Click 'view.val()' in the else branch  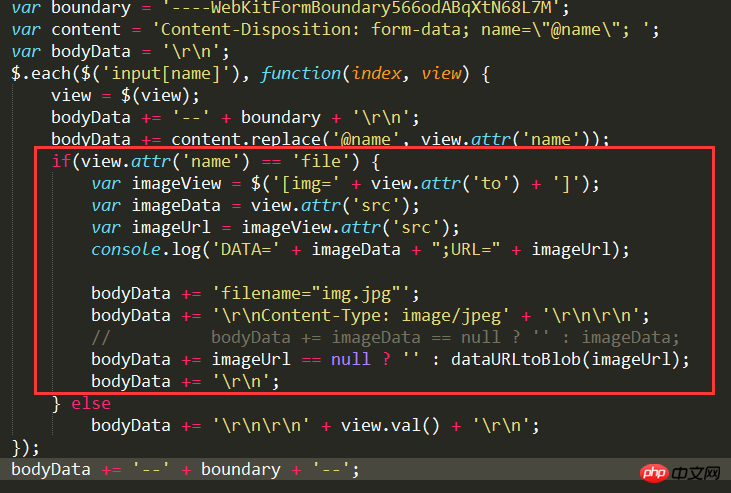390,425
